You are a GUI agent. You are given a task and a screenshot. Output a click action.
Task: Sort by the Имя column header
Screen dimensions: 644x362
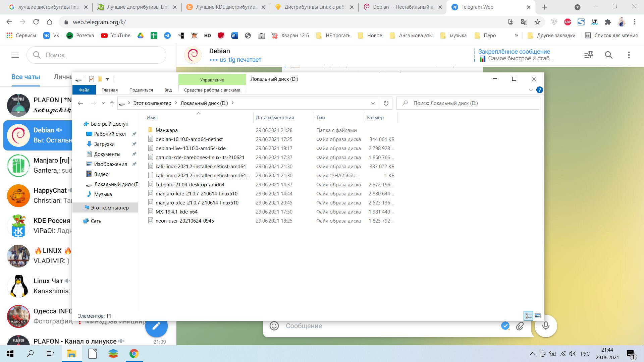(199, 118)
